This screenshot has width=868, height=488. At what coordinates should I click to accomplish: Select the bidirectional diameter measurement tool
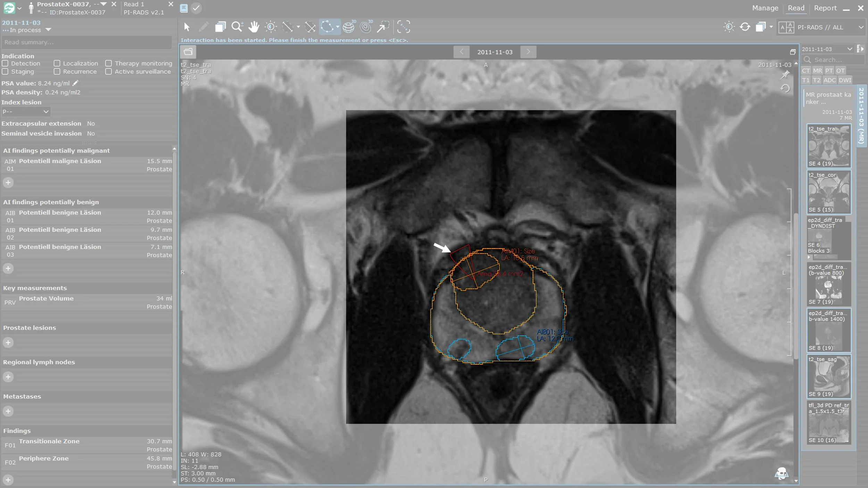[310, 27]
